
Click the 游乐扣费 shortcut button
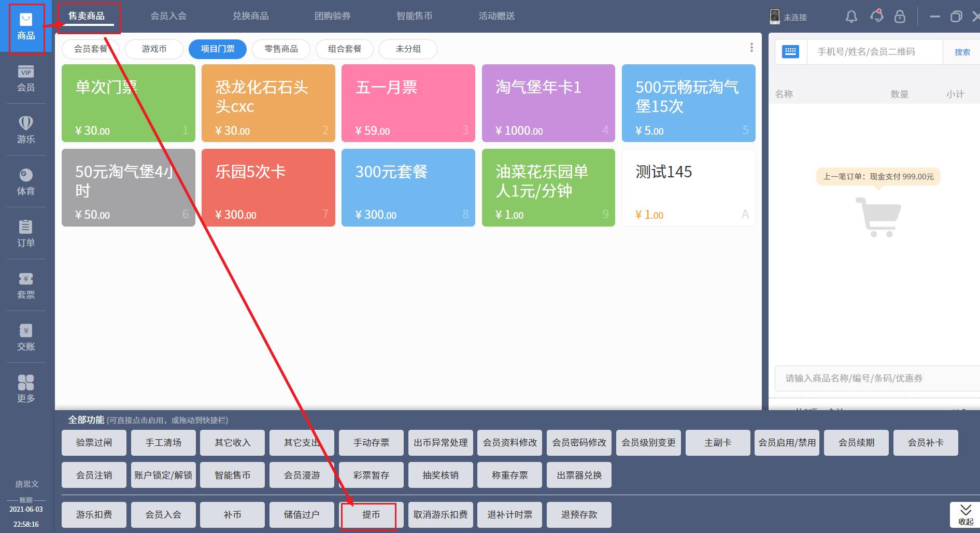coord(94,515)
